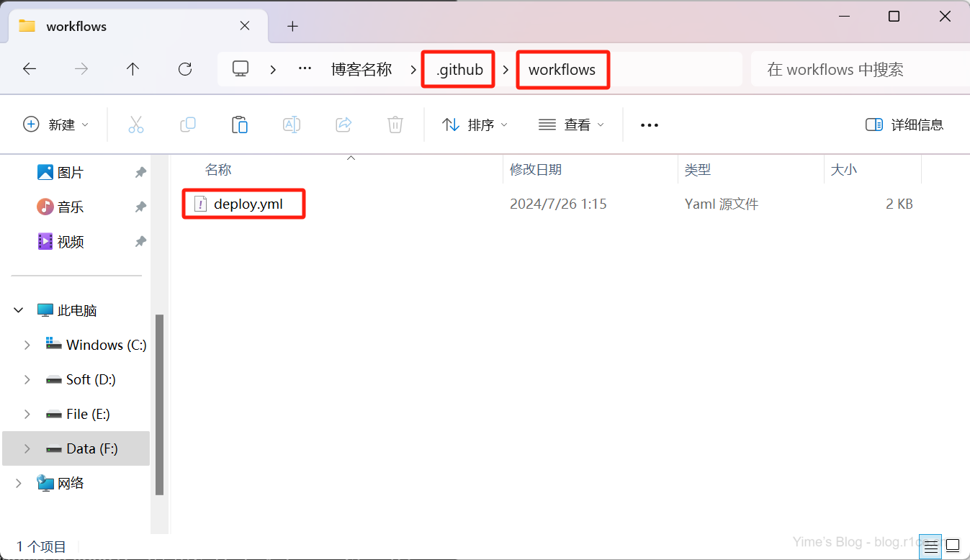The width and height of the screenshot is (970, 560).
Task: Refresh the current folder view
Action: [185, 69]
